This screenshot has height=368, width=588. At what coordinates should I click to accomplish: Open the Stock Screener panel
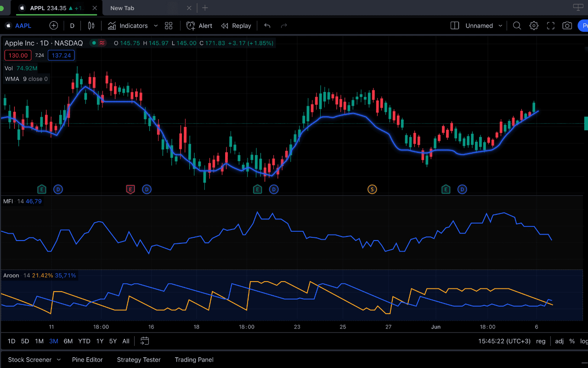point(30,360)
